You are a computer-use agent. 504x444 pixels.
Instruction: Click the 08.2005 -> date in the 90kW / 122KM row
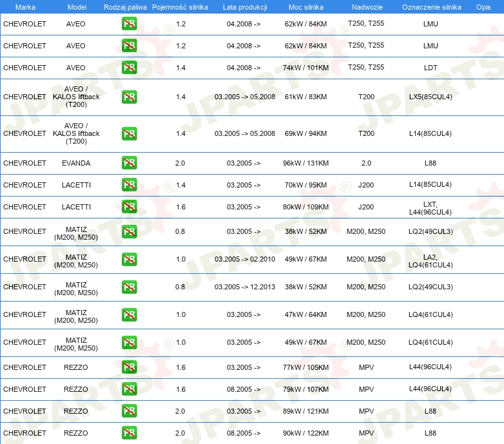point(244,433)
